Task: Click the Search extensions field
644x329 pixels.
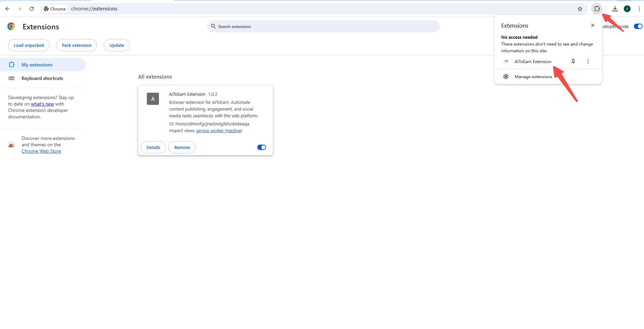Action: point(323,26)
